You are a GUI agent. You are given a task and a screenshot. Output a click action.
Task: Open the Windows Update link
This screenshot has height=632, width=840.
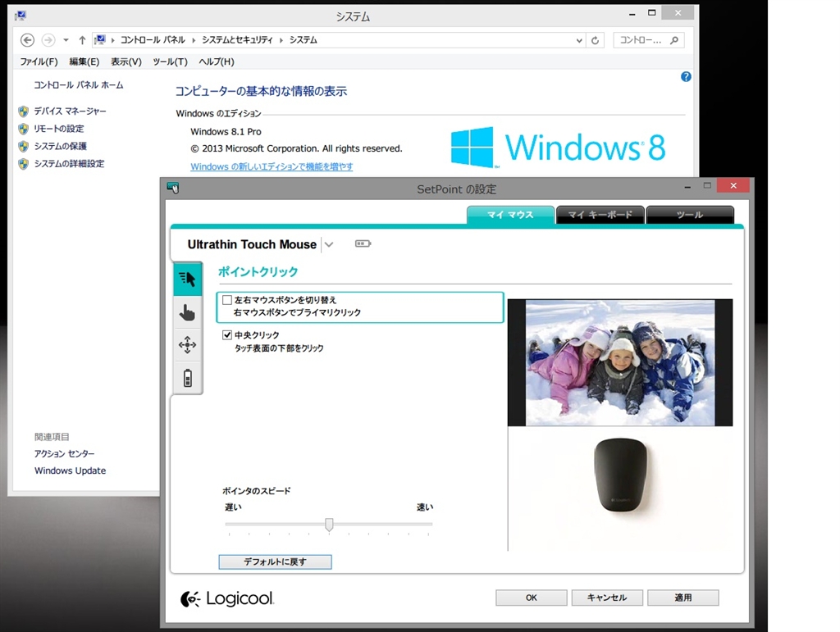[71, 471]
